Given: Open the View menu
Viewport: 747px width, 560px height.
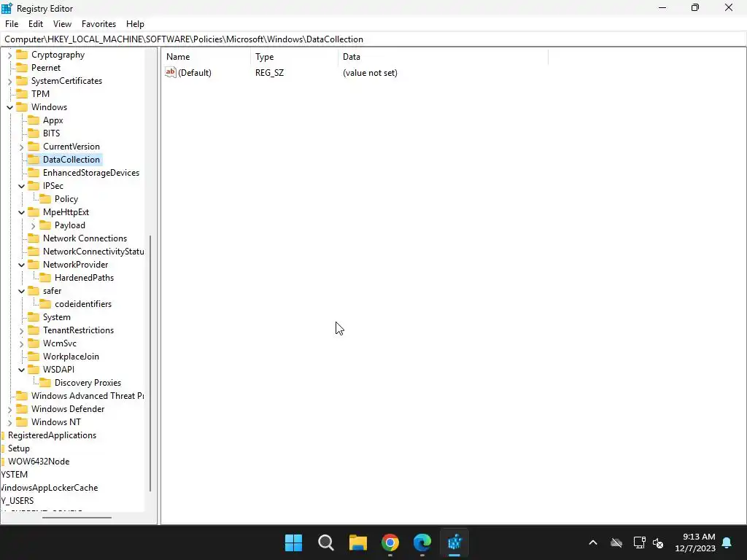Looking at the screenshot, I should tap(62, 24).
